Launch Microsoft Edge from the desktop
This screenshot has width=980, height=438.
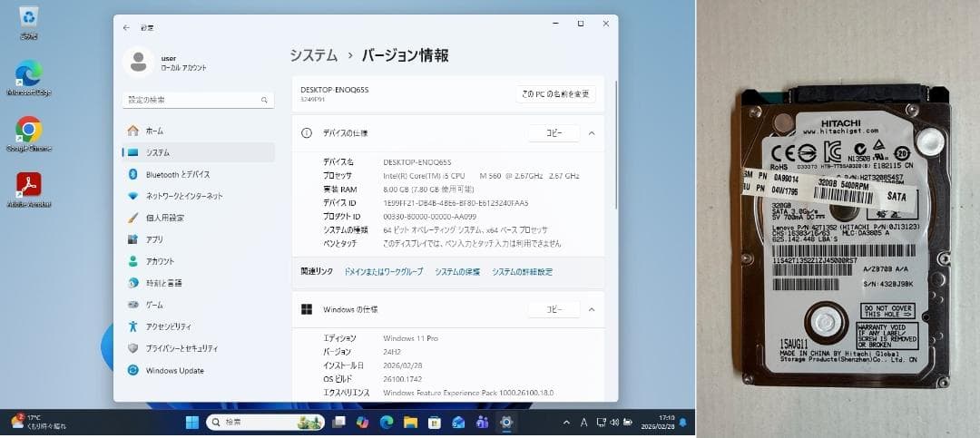(x=29, y=78)
